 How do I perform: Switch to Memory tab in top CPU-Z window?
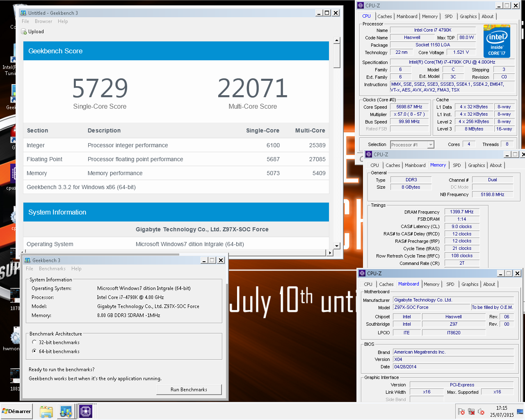[x=430, y=16]
